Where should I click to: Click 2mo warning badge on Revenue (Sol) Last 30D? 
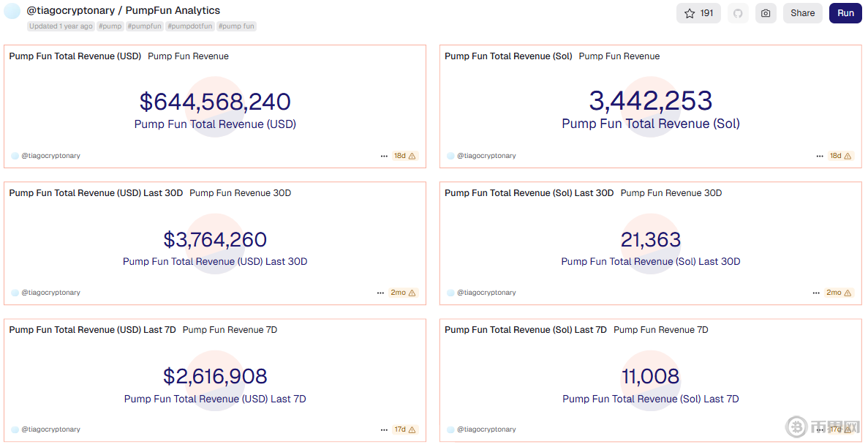(x=839, y=293)
